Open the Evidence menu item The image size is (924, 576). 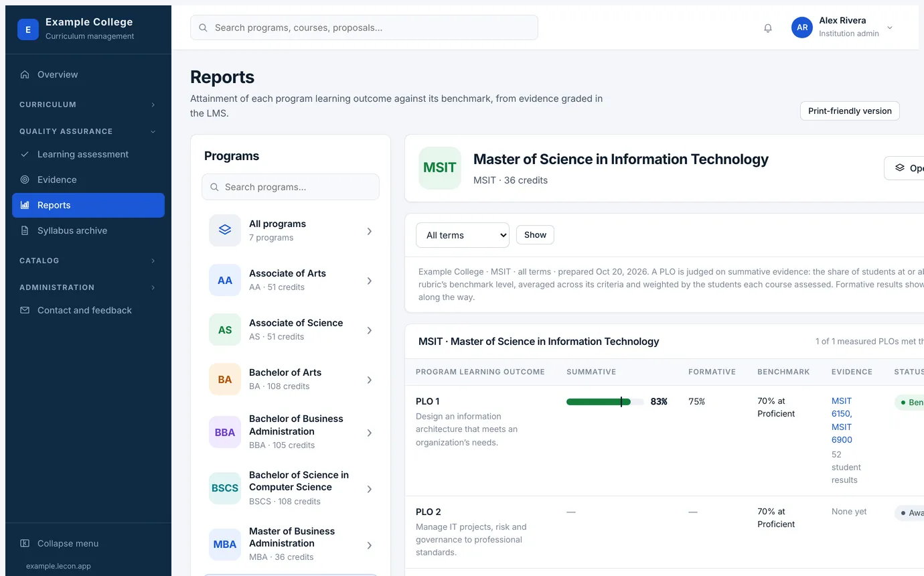click(88, 179)
